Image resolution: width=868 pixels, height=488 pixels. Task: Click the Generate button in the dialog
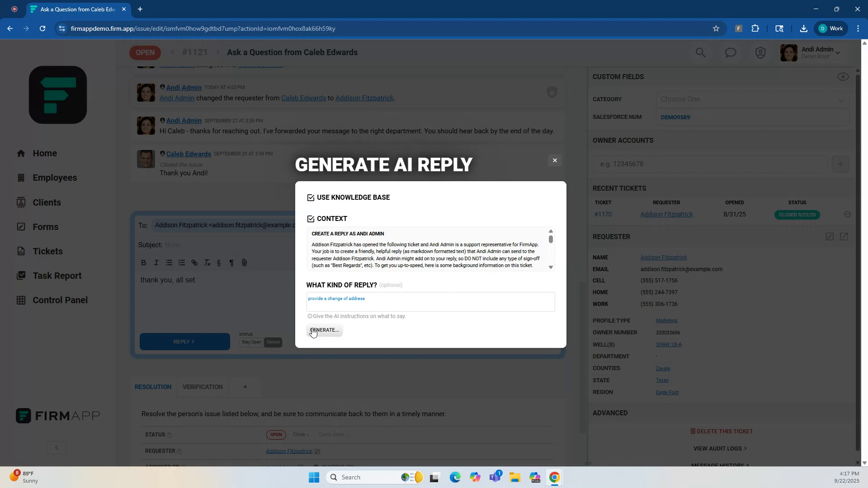tap(324, 330)
